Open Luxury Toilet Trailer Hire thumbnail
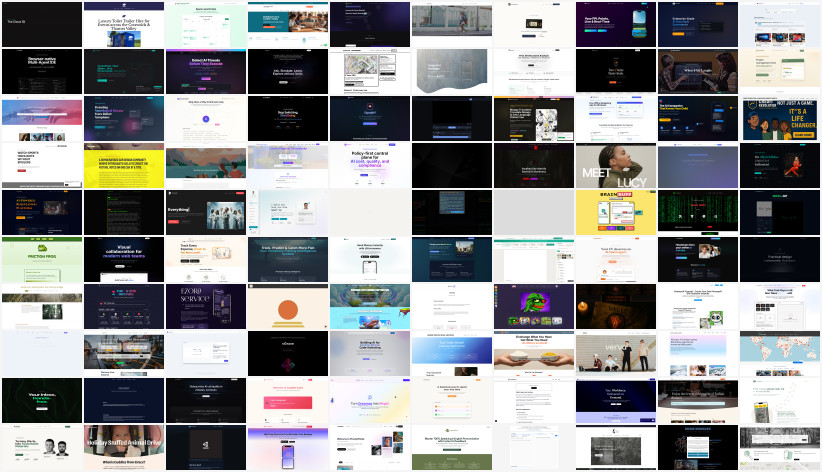 (124, 25)
